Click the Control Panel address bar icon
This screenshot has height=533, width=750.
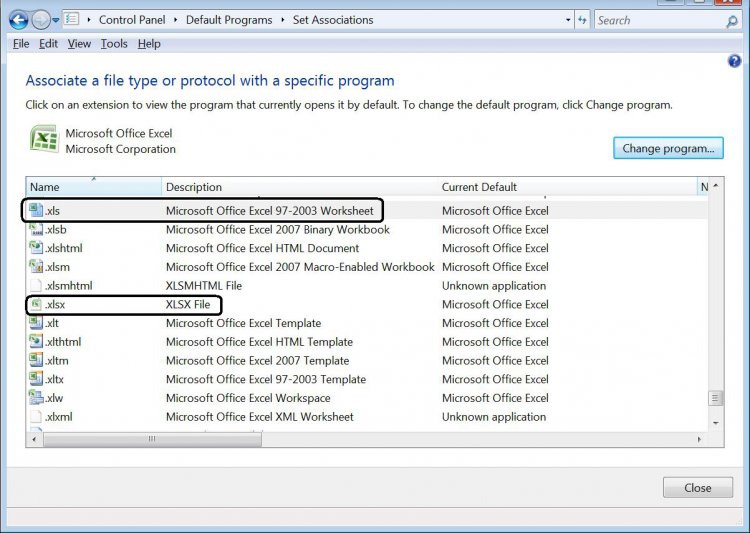72,20
